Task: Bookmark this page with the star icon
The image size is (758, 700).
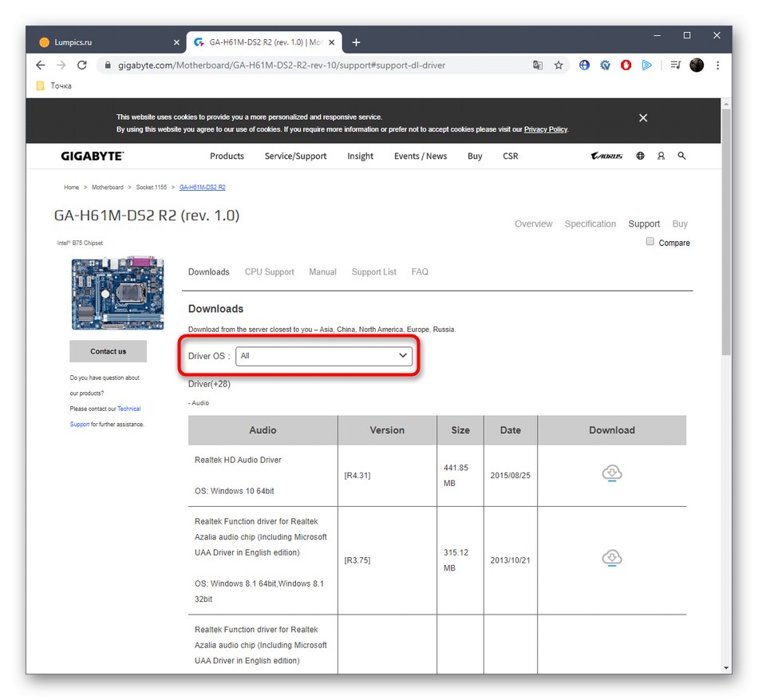Action: point(559,65)
